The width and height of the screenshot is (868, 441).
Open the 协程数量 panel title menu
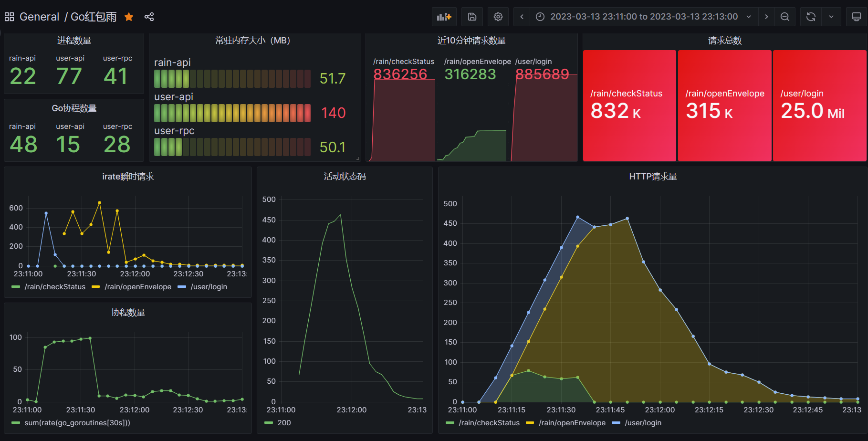(x=128, y=313)
